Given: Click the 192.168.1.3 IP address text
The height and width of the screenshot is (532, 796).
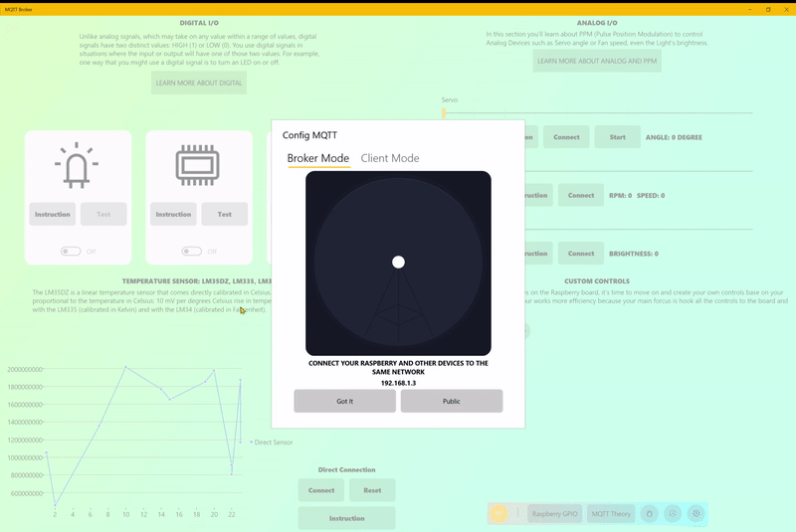Looking at the screenshot, I should tap(399, 383).
